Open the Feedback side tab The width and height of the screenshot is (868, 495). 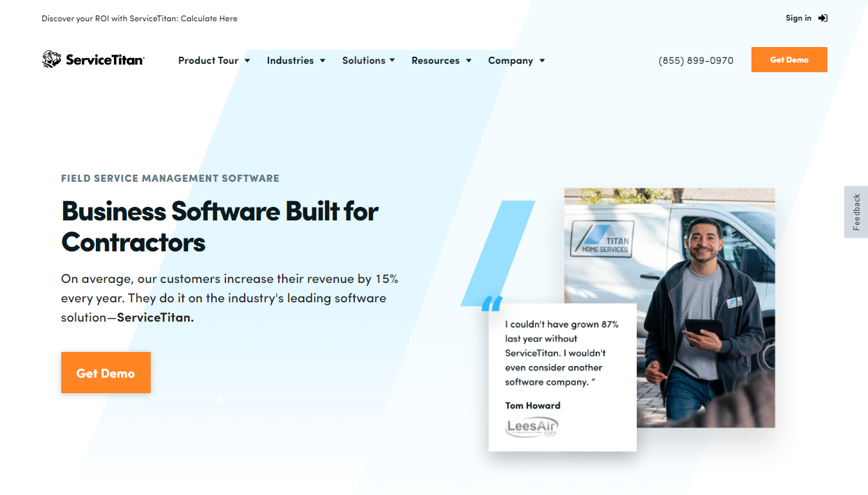tap(856, 212)
